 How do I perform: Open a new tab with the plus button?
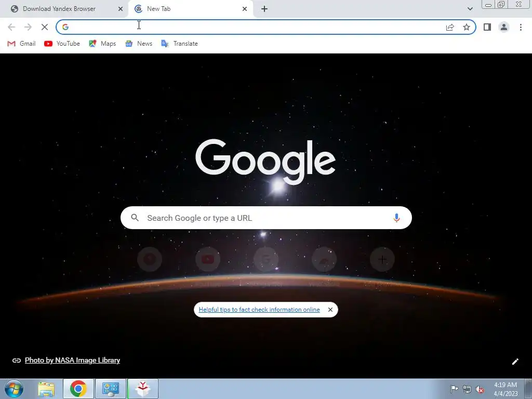pos(264,9)
